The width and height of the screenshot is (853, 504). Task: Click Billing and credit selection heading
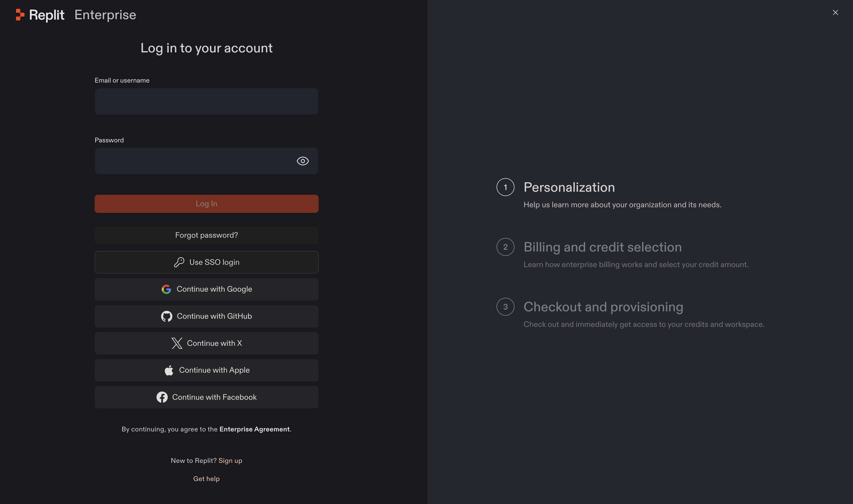click(603, 247)
